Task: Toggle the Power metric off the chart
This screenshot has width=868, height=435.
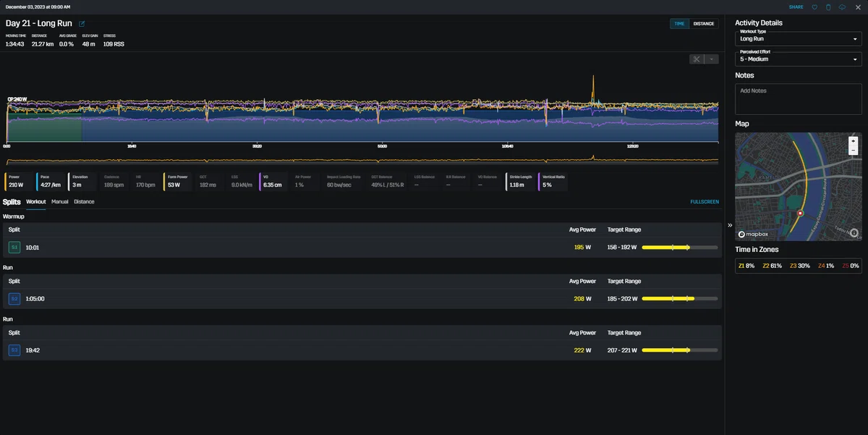Action: tap(17, 181)
